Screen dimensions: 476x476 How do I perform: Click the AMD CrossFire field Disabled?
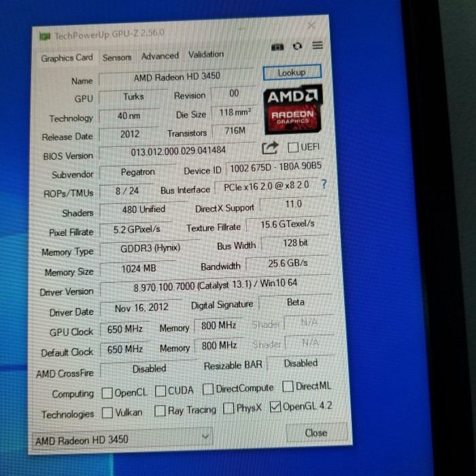tap(149, 369)
